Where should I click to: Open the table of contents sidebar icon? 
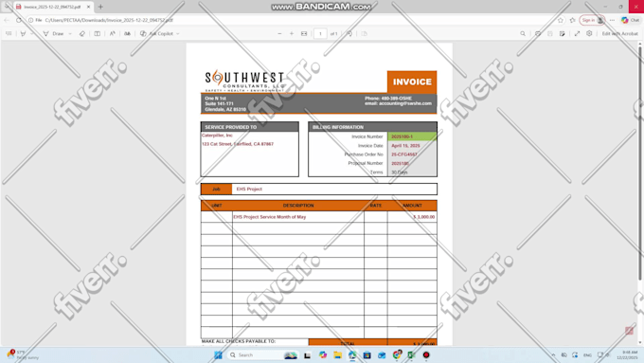click(x=9, y=34)
